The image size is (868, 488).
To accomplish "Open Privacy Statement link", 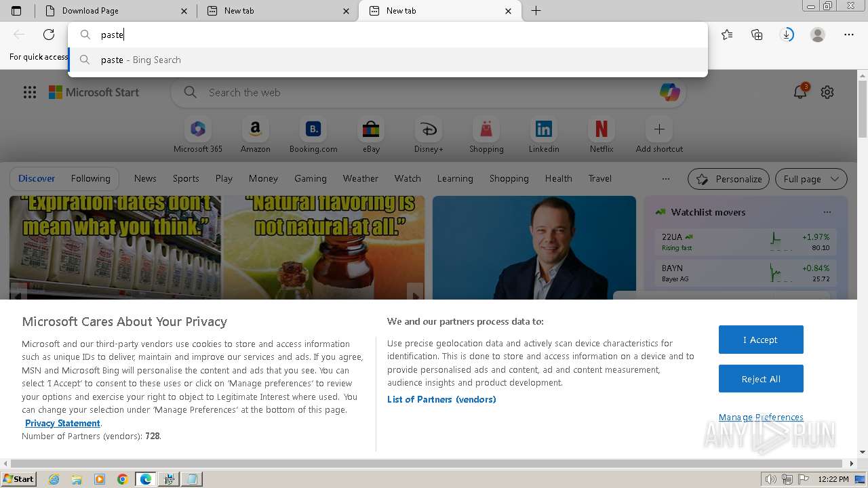I will (62, 423).
